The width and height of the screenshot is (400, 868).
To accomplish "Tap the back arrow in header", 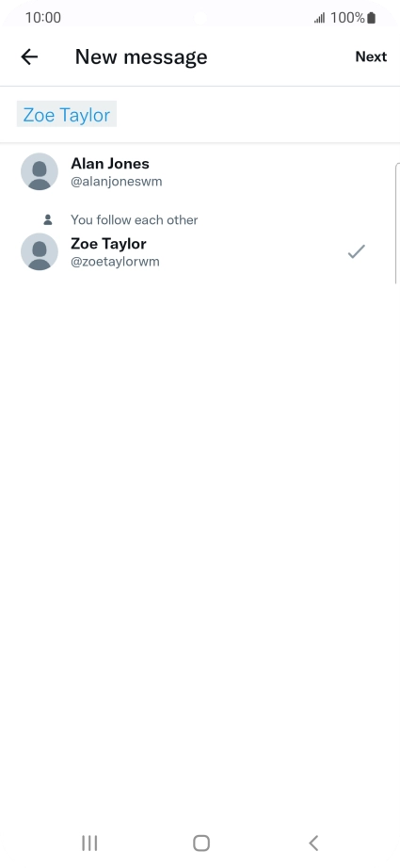I will [x=29, y=56].
